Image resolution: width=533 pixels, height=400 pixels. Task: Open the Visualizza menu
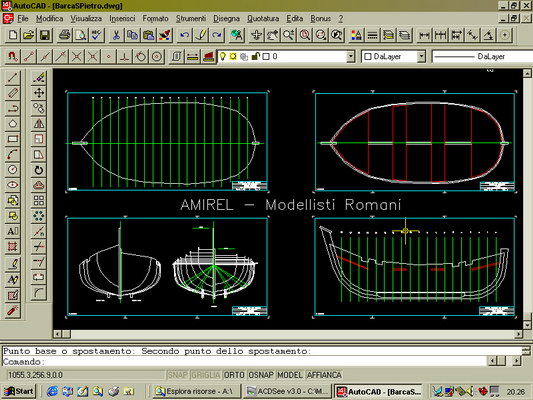[86, 19]
